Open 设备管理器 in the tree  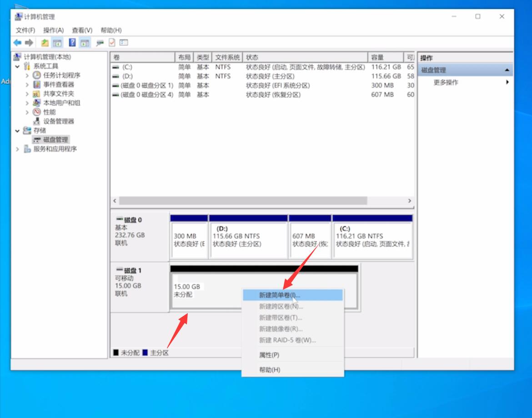click(x=58, y=121)
